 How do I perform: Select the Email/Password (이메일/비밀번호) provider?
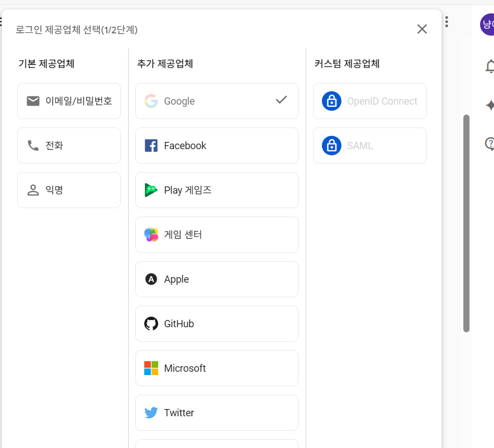pos(69,101)
